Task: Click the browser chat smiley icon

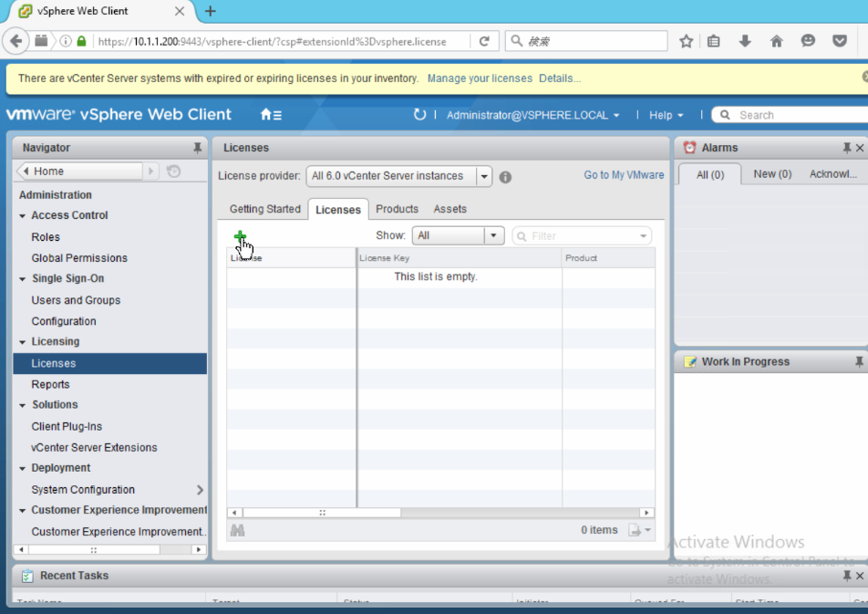Action: coord(808,41)
